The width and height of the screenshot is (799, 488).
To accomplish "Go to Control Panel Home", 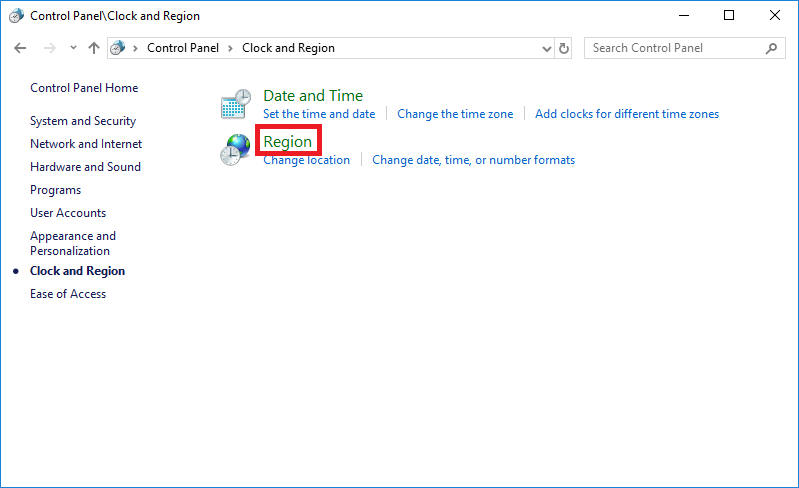I will 84,88.
